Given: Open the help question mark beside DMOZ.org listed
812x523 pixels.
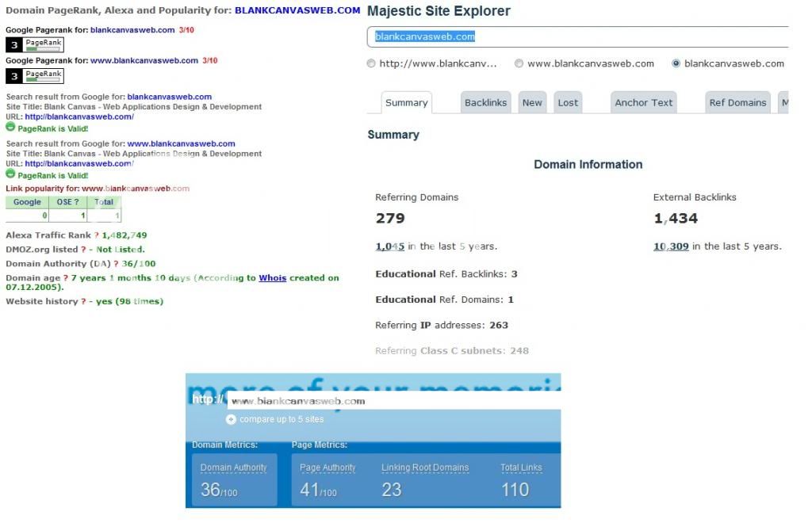Looking at the screenshot, I should pos(83,250).
